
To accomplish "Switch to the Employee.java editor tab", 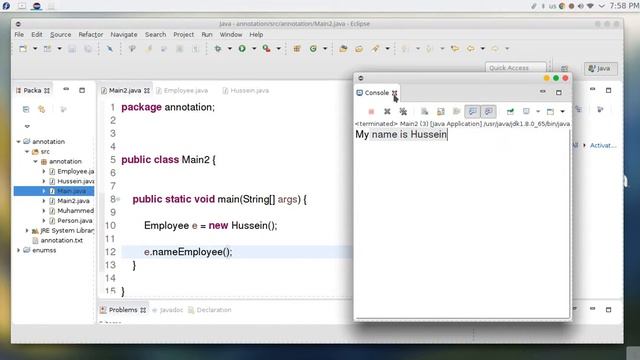I will [182, 91].
